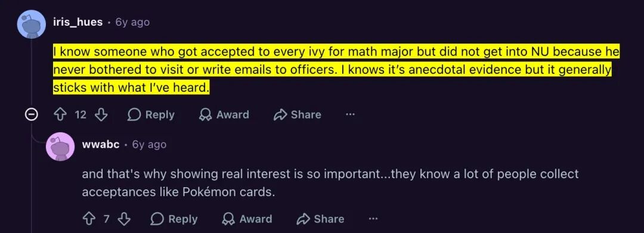Click iris_hues avatar icon
The height and width of the screenshot is (233, 644).
pyautogui.click(x=31, y=23)
